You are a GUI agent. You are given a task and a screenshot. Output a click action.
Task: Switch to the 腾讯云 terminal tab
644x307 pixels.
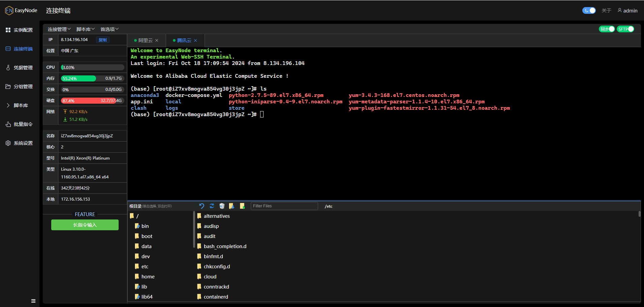coord(184,40)
